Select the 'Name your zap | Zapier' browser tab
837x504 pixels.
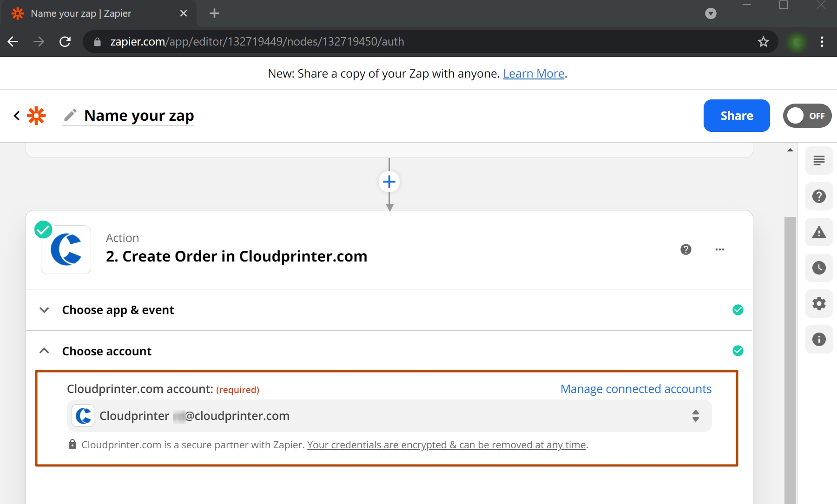99,13
